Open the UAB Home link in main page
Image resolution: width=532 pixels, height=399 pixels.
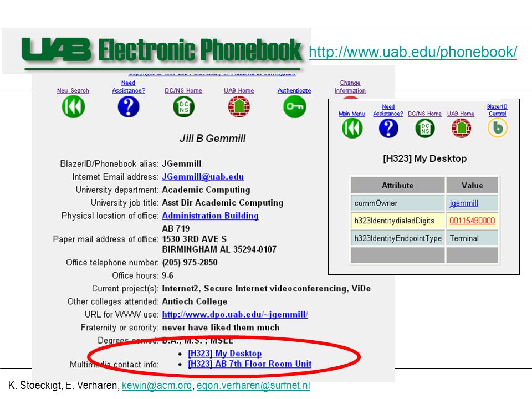(239, 90)
